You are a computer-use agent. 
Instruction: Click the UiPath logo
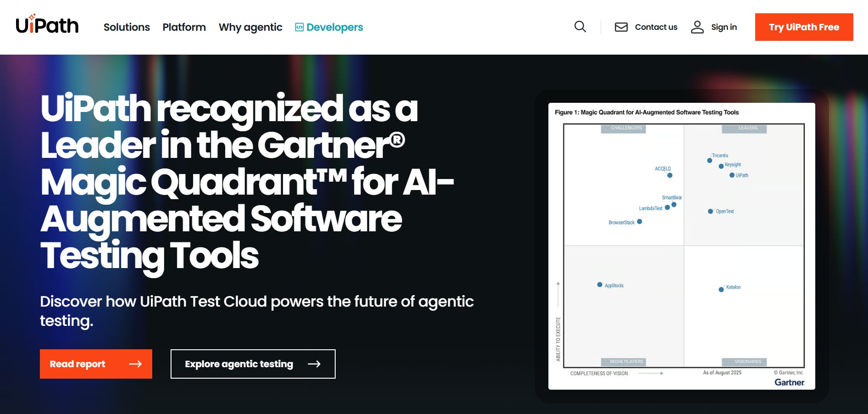coord(47,26)
